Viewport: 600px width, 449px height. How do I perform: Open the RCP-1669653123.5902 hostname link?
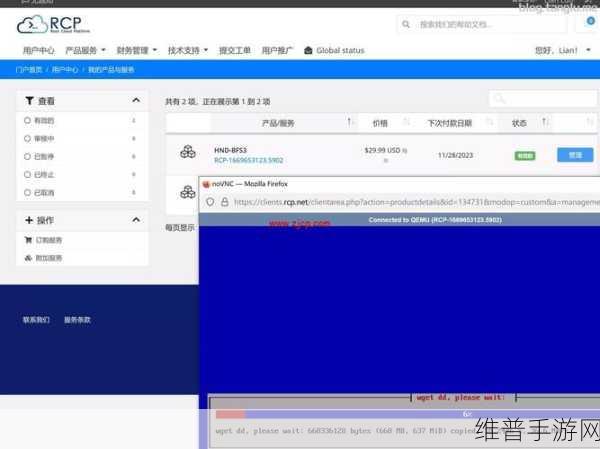click(x=248, y=160)
